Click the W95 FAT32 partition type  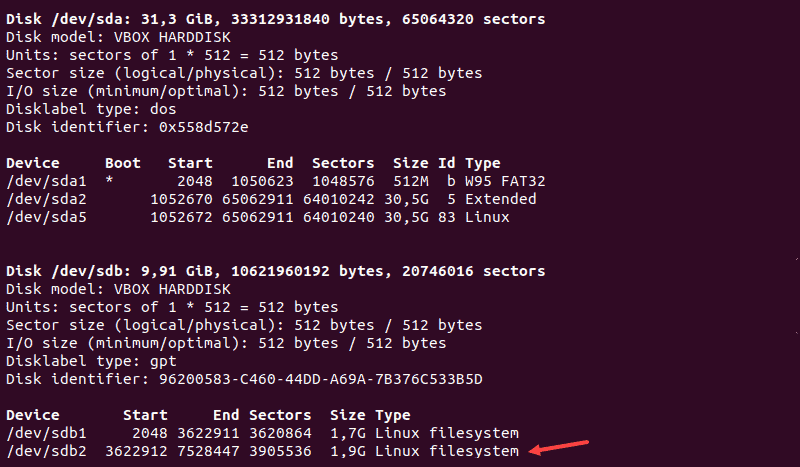[x=505, y=181]
